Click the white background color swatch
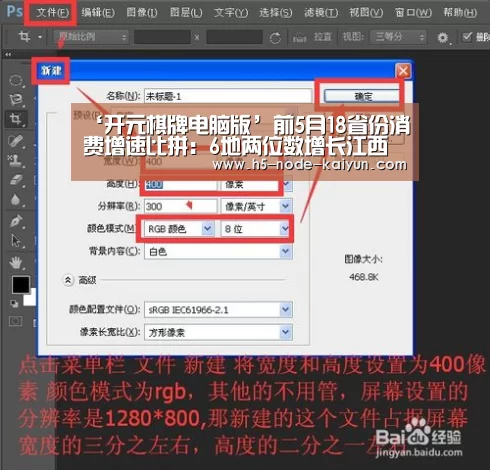This screenshot has width=490, height=470. (x=30, y=298)
